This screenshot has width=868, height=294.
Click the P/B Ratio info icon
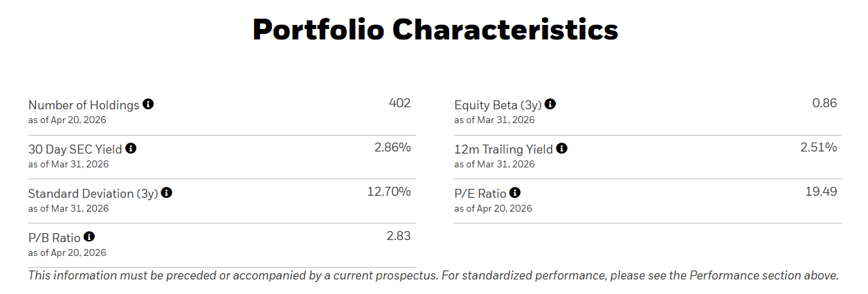click(89, 237)
